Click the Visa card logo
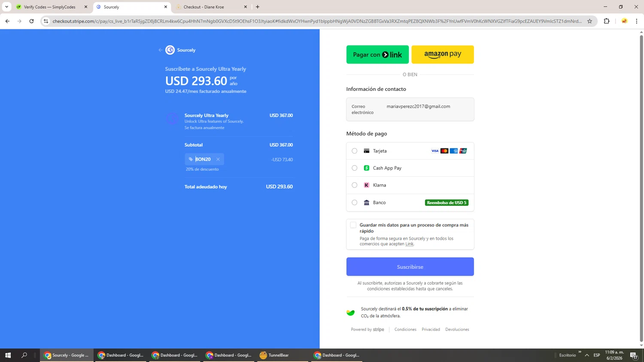Image resolution: width=644 pixels, height=362 pixels. (x=435, y=151)
